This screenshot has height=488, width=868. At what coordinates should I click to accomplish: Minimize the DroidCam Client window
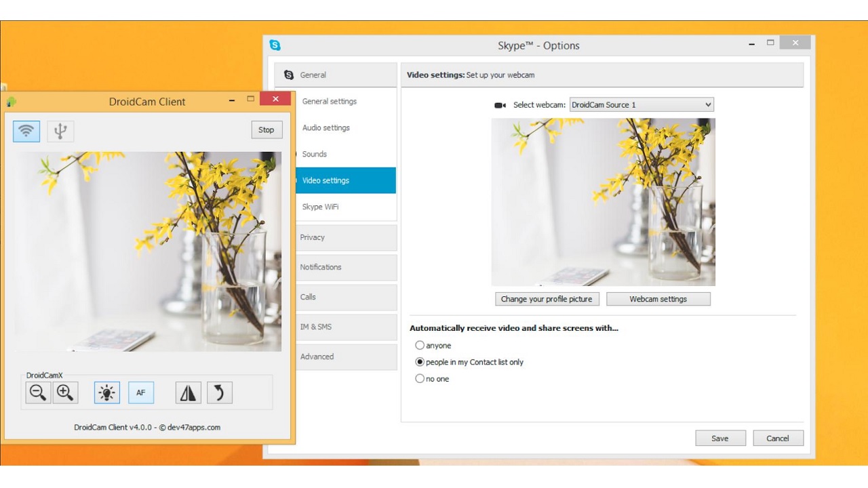pos(232,101)
